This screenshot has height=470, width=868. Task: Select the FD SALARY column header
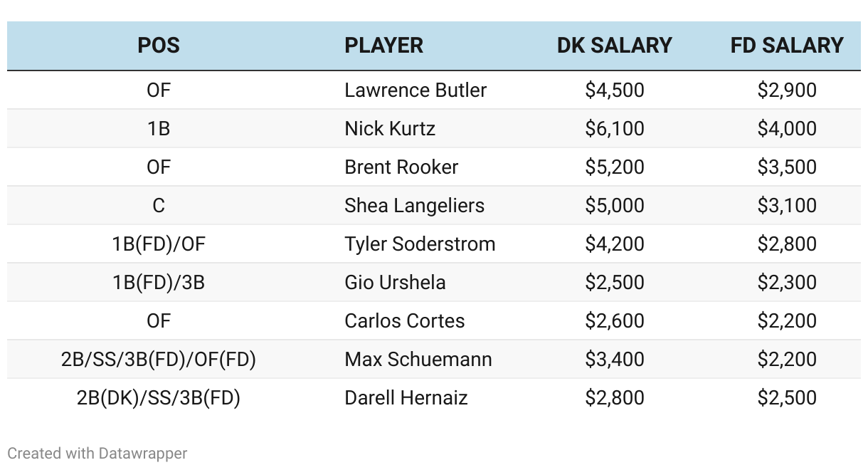(787, 46)
